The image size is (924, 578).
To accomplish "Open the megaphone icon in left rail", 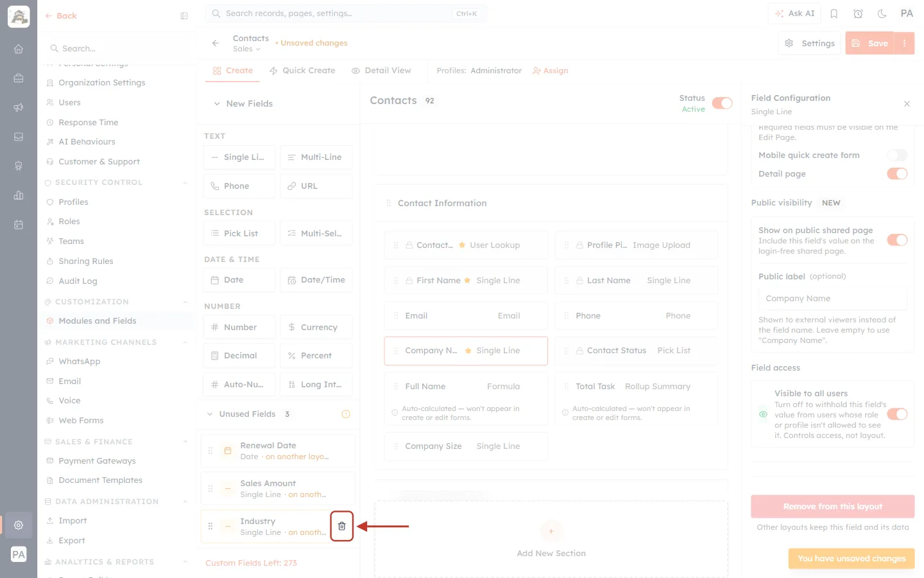I will tap(19, 107).
